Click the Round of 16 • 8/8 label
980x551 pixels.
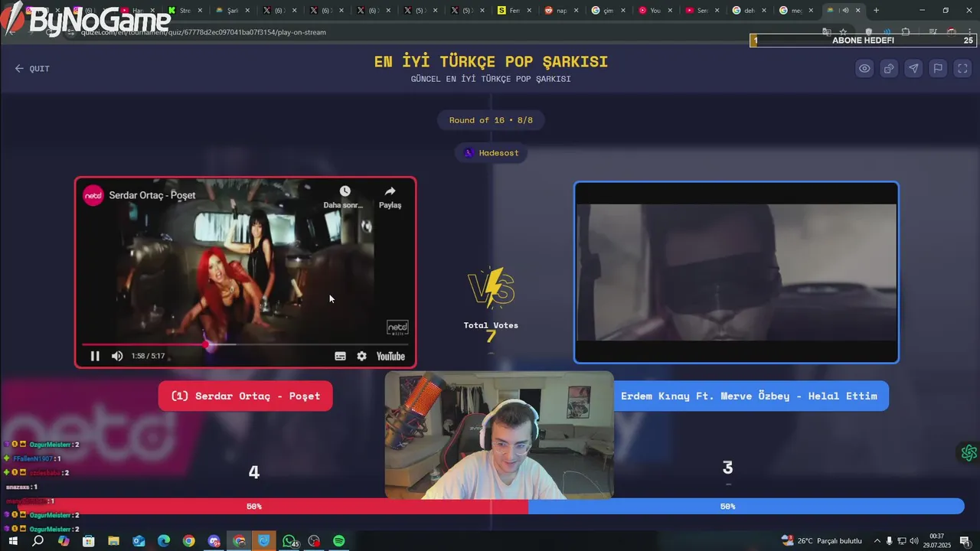click(x=491, y=120)
